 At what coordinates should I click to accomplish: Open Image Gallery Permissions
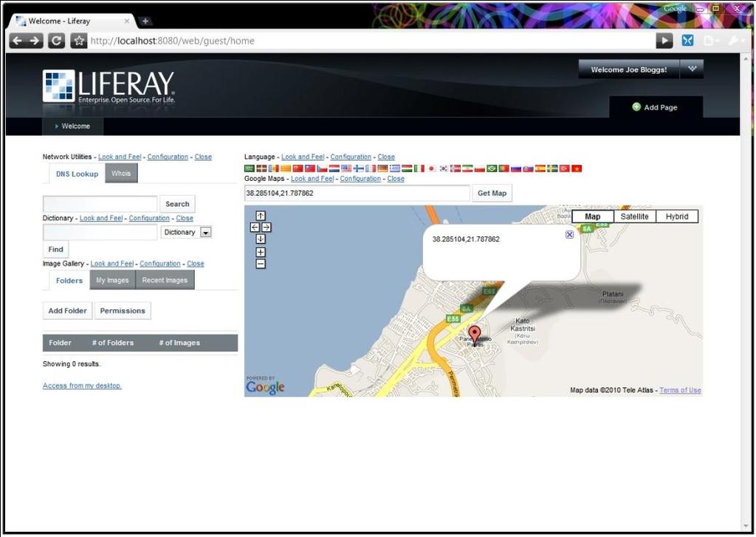click(x=123, y=311)
